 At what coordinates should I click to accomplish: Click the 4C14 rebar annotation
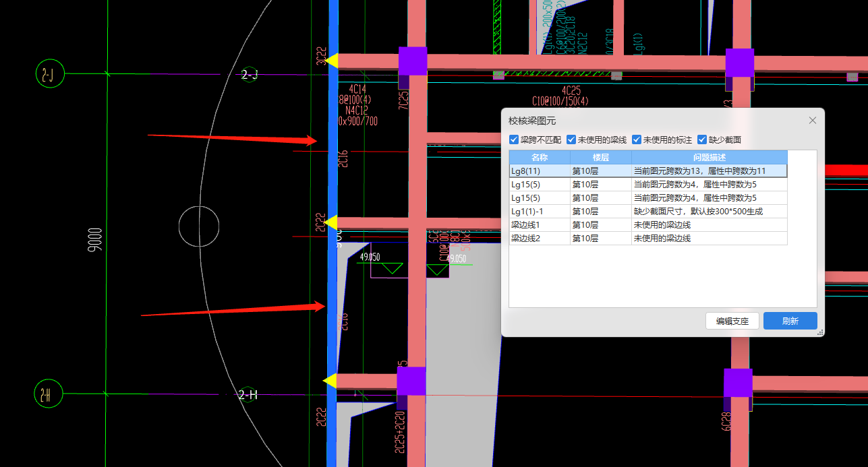point(357,89)
